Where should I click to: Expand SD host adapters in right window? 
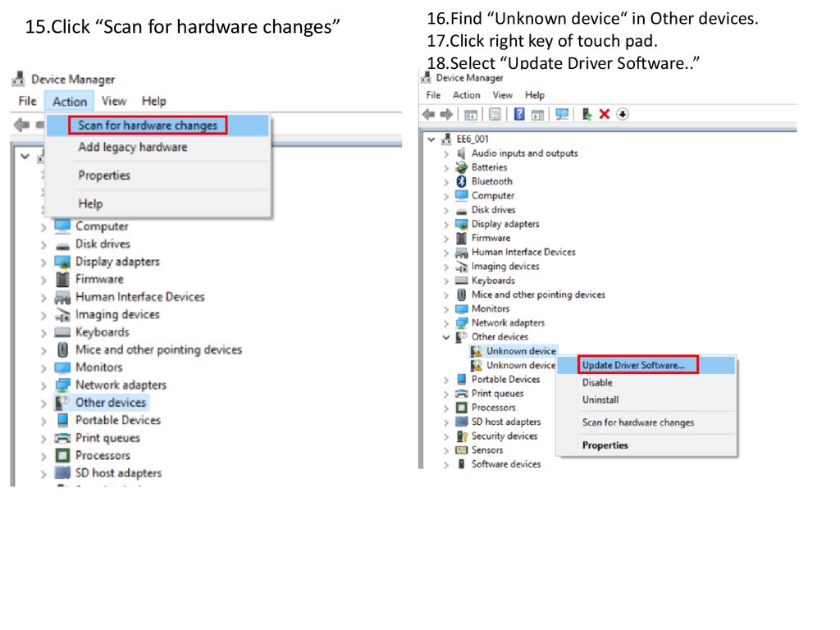coord(446,422)
